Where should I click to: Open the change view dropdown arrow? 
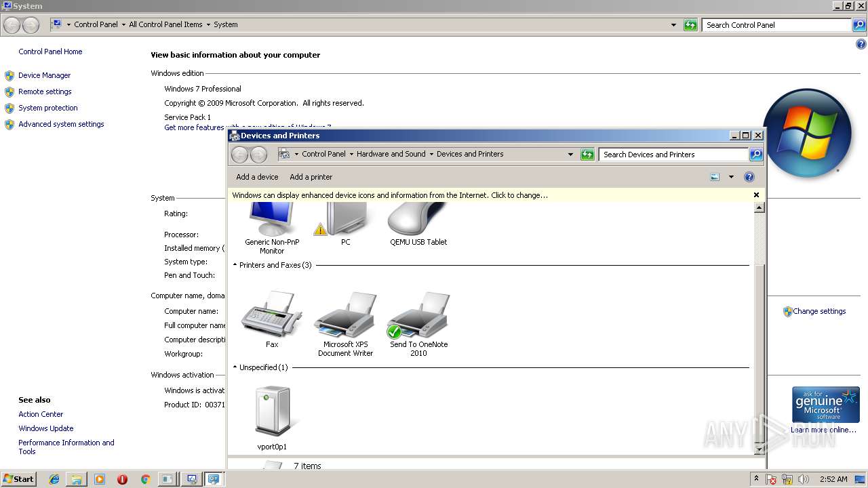[731, 177]
